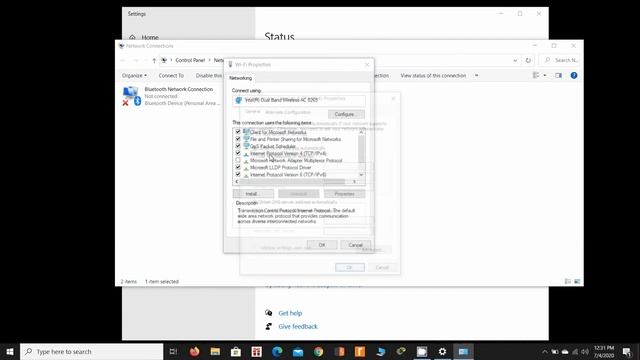This screenshot has width=640, height=360.
Task: Open Help in the Network Connections toolbar
Action: pyautogui.click(x=574, y=75)
